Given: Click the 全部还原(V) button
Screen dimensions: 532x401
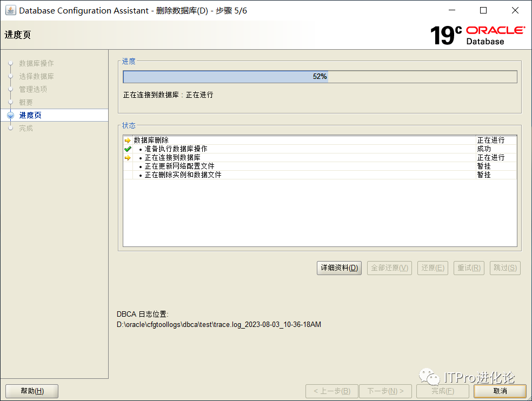Looking at the screenshot, I should [389, 268].
